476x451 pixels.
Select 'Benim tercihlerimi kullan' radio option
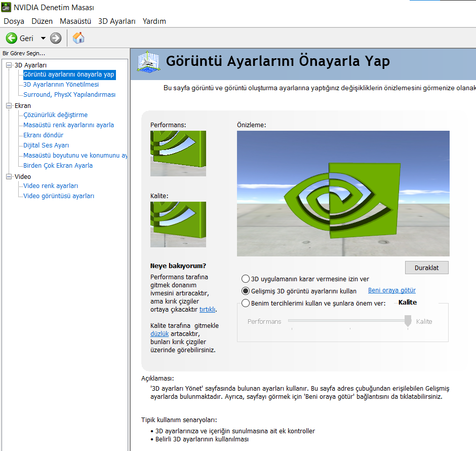click(x=246, y=303)
